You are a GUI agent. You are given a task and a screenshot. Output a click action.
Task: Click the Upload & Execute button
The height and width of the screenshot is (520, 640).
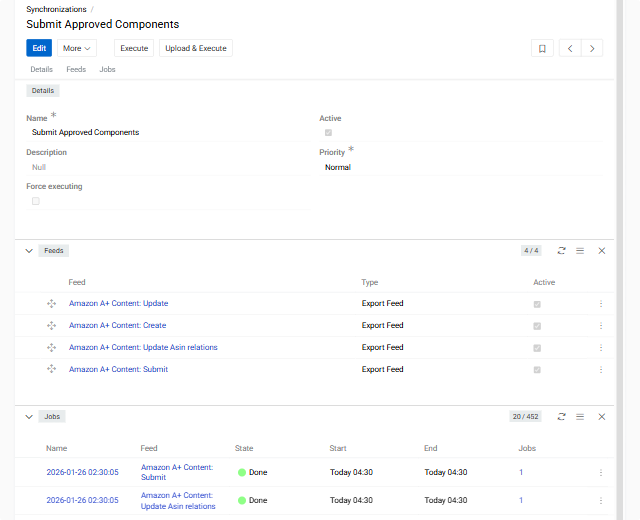point(195,48)
